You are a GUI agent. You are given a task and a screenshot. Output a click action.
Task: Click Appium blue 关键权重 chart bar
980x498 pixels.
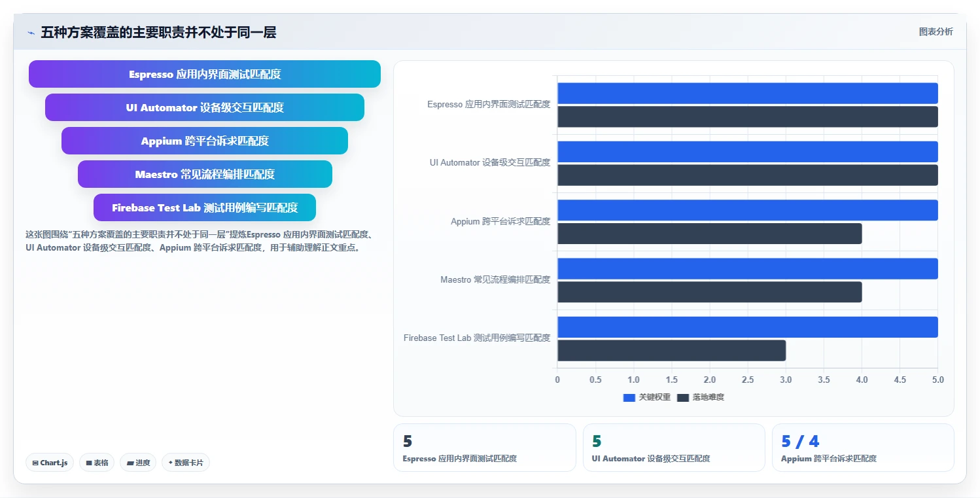point(748,210)
